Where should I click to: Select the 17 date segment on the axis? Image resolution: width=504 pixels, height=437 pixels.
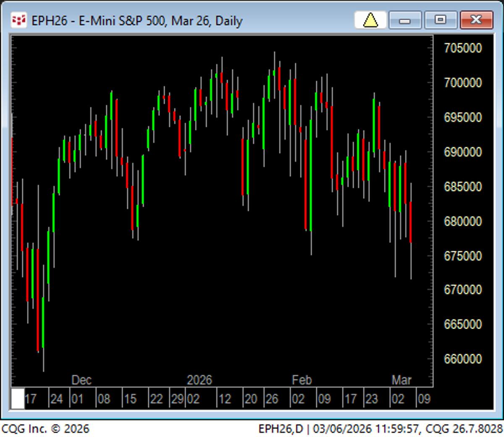pos(32,398)
